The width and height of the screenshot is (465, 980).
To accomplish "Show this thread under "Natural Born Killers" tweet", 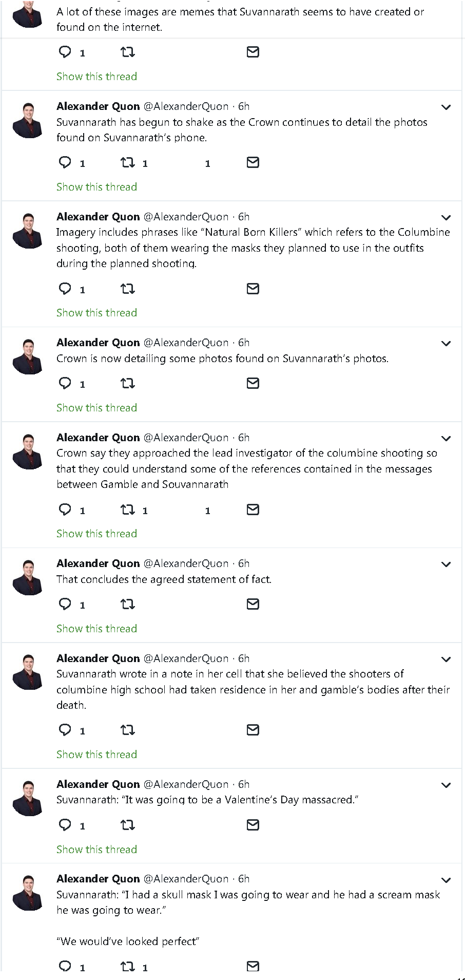I will pos(96,313).
